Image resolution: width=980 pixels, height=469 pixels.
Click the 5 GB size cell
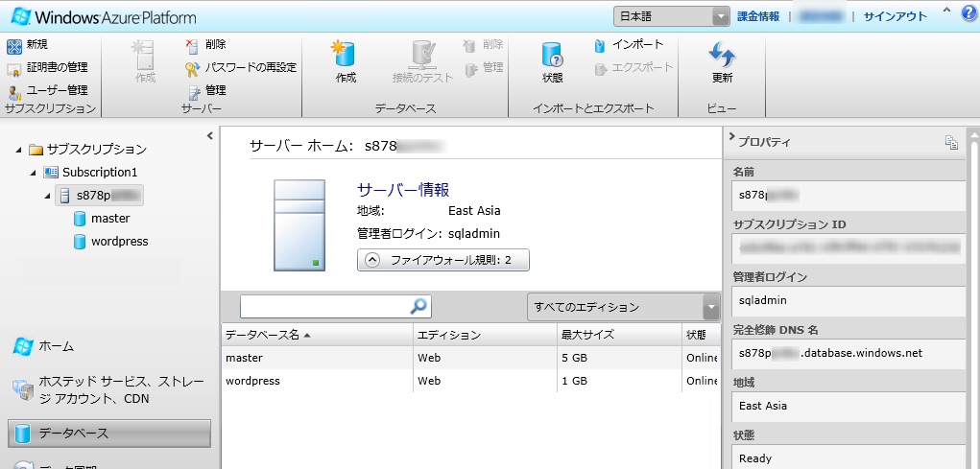click(619, 358)
